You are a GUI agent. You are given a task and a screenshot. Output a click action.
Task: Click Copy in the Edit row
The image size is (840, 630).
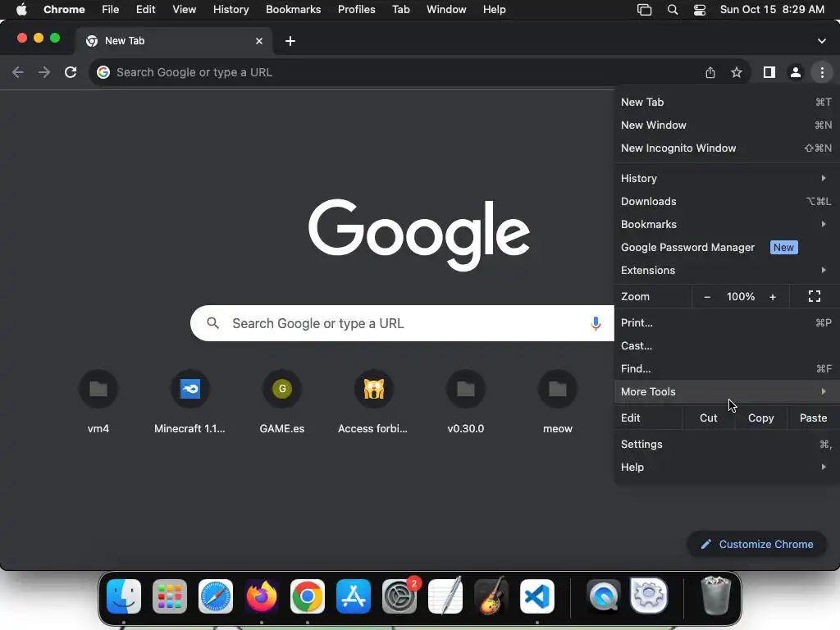pyautogui.click(x=760, y=418)
